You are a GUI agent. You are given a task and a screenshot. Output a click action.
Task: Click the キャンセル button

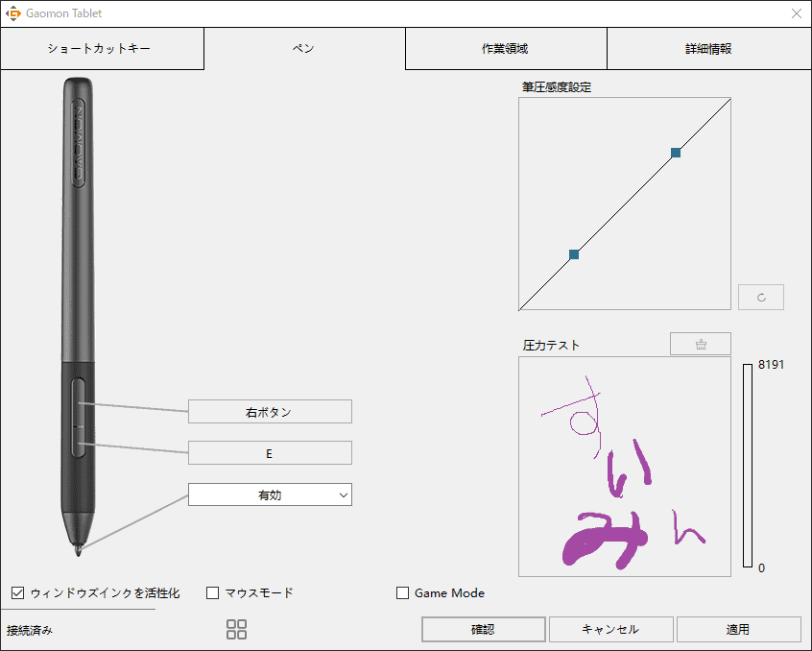point(611,629)
